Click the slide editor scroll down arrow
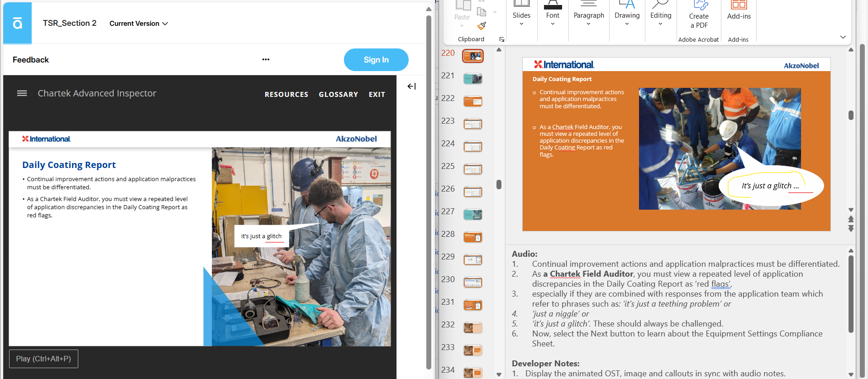This screenshot has width=868, height=379. coord(851,210)
